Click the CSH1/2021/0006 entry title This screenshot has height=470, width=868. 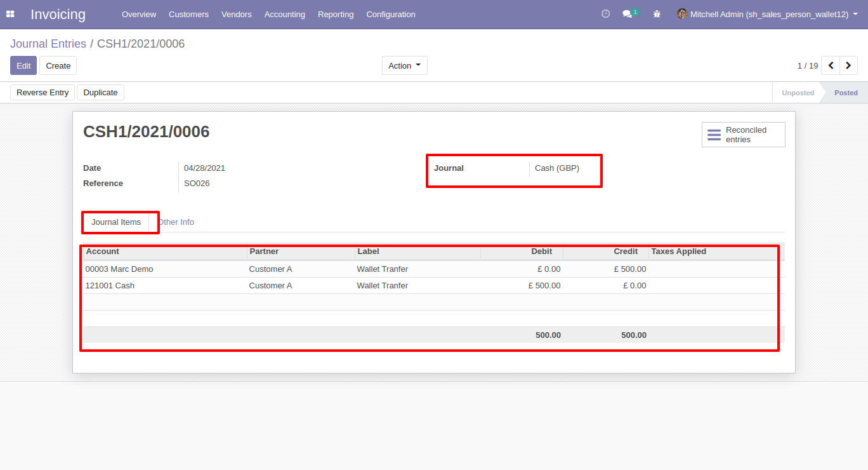point(147,131)
